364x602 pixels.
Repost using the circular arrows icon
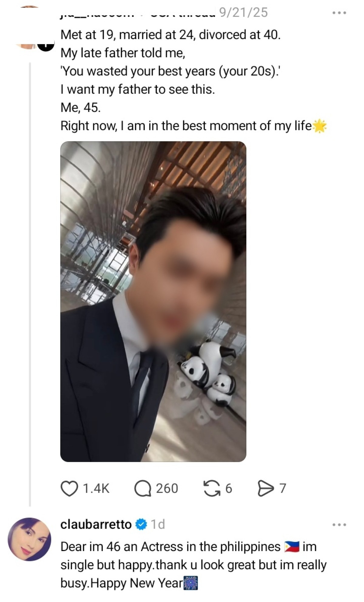pos(212,488)
